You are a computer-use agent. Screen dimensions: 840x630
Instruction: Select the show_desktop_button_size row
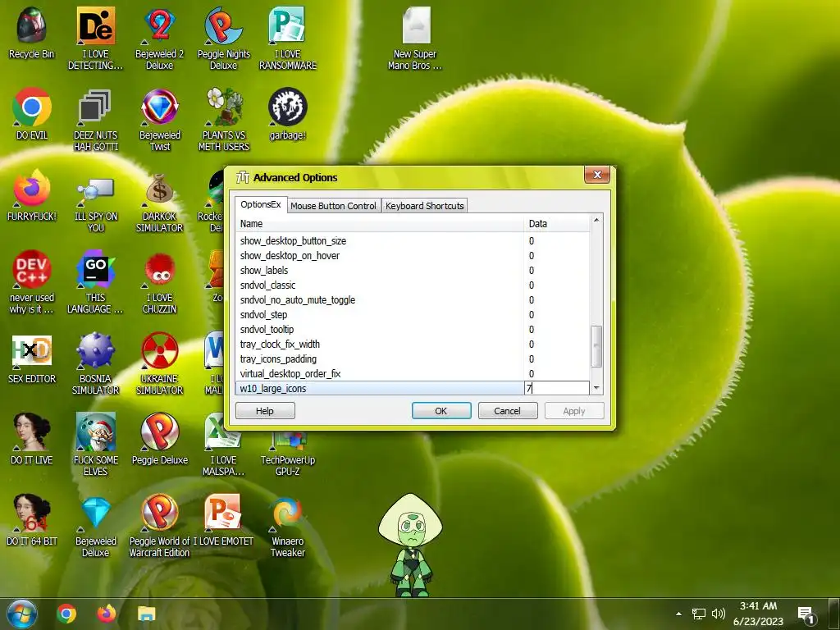(413, 241)
